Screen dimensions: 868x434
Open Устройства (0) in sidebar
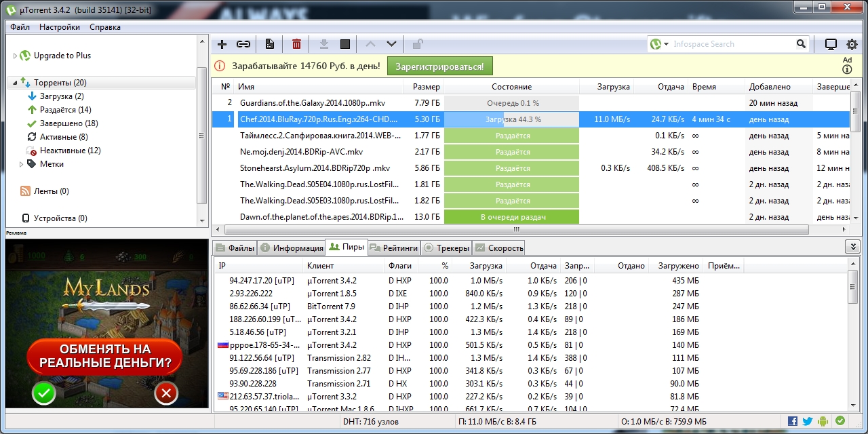(x=60, y=218)
